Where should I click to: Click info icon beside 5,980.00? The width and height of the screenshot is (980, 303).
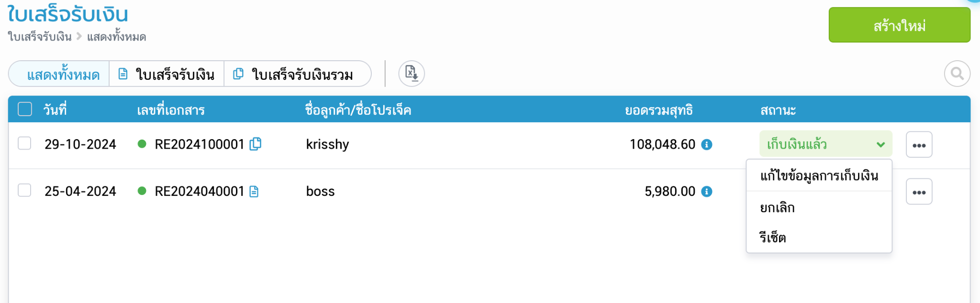tap(707, 191)
